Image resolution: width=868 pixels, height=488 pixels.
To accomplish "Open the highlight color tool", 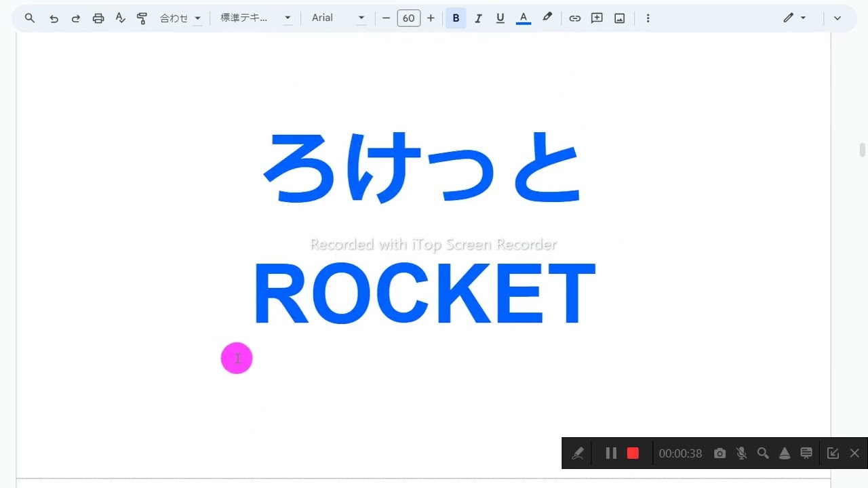I will coord(547,18).
